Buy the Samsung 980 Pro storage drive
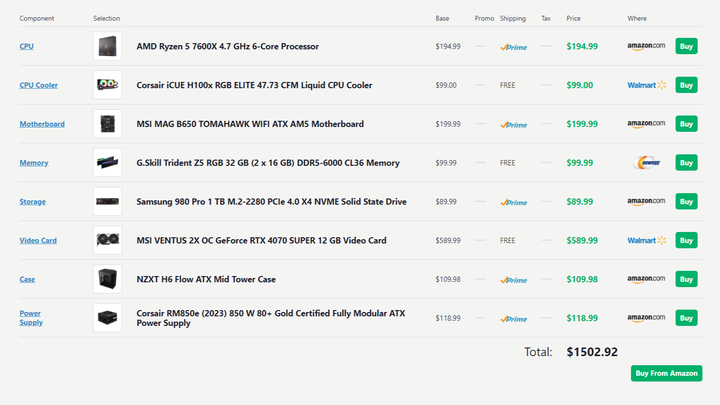Viewport: 720px width, 405px height. point(686,201)
